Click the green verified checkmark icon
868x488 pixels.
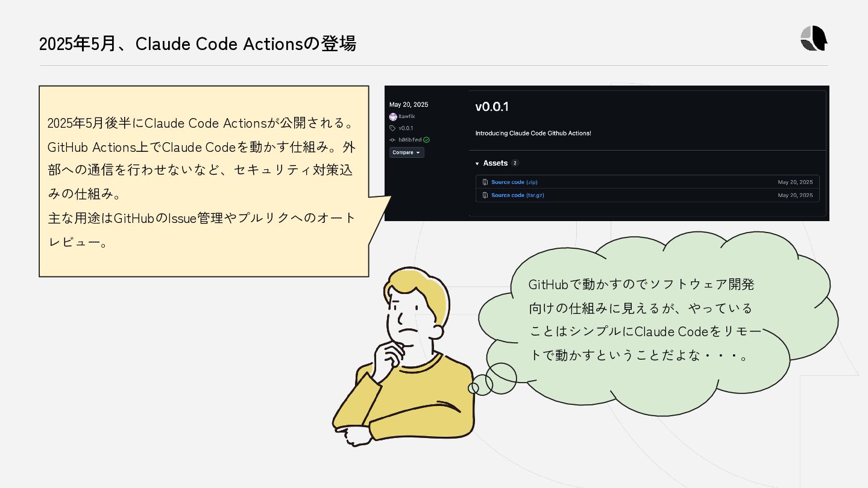426,140
